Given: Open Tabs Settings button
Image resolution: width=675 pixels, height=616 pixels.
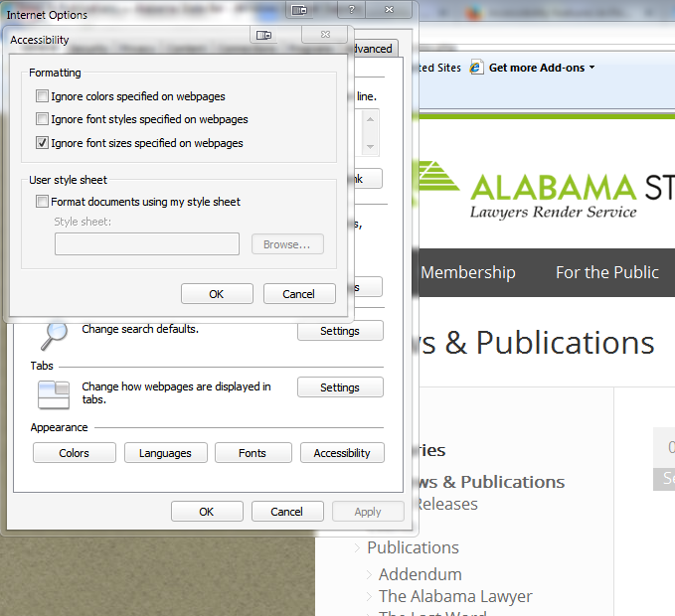Looking at the screenshot, I should point(340,387).
